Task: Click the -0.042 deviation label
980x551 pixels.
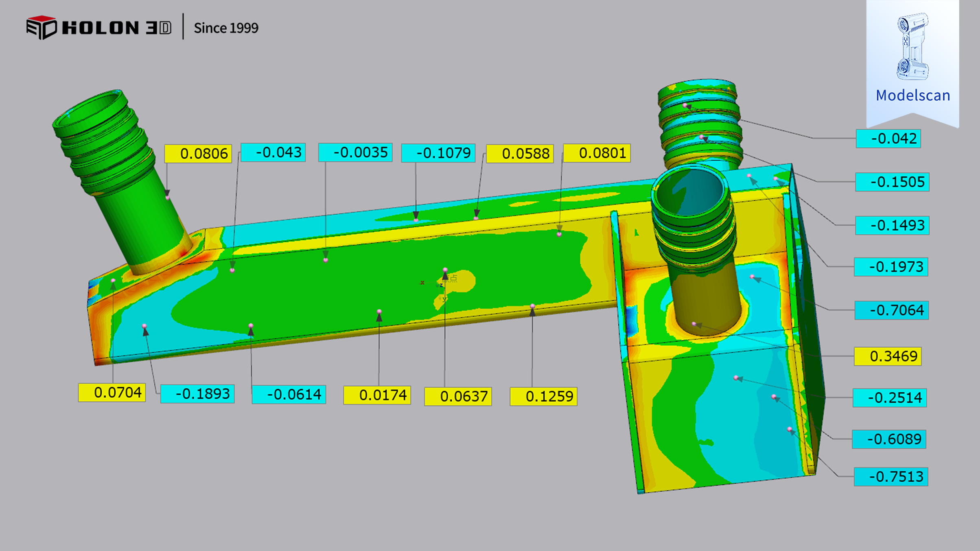Action: point(888,139)
